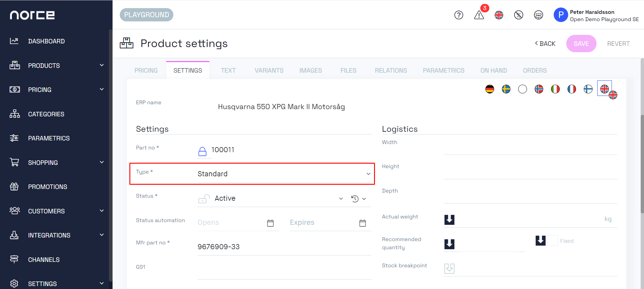Switch to the Pricing tab
Viewport: 644px width, 289px height.
(x=146, y=70)
